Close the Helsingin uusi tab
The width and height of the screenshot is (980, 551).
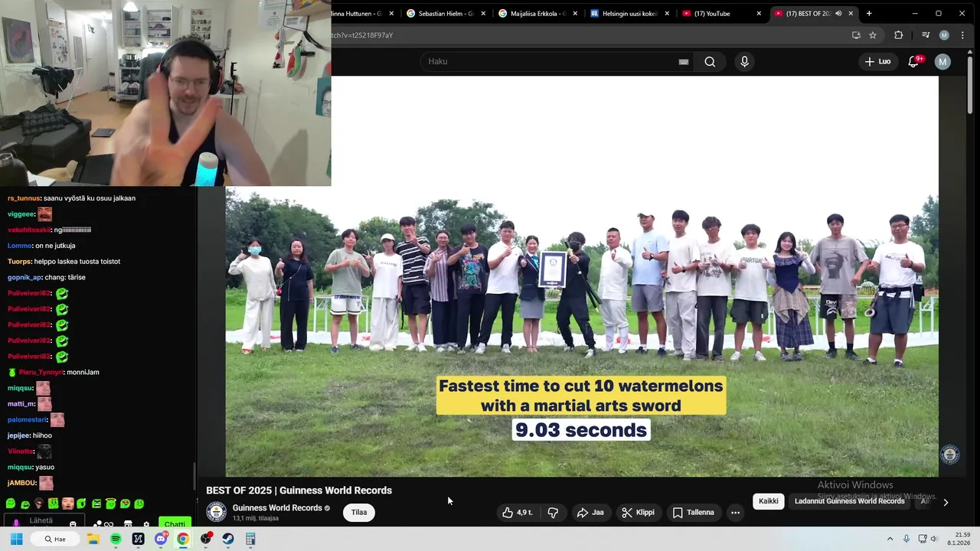[x=667, y=14]
